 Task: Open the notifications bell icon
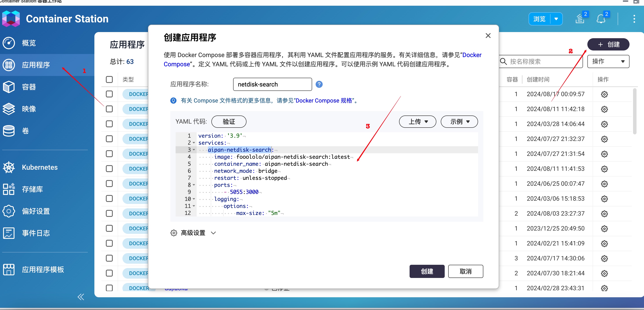[601, 19]
